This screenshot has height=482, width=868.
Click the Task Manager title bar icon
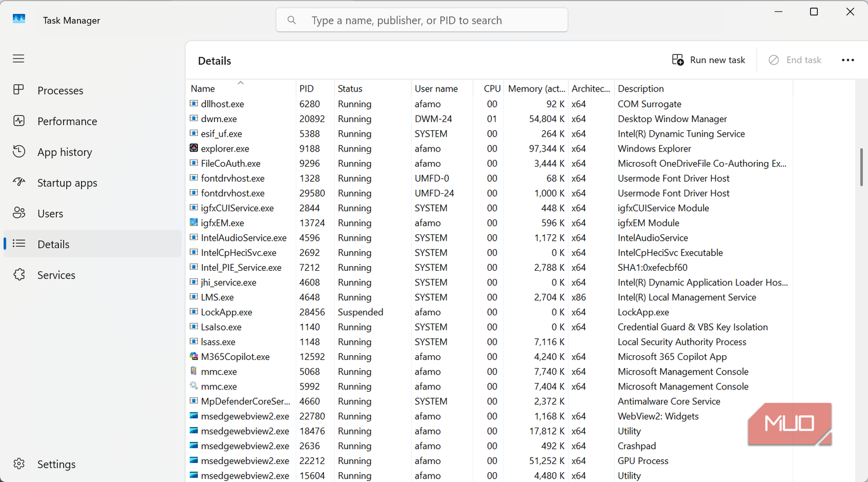pyautogui.click(x=19, y=19)
